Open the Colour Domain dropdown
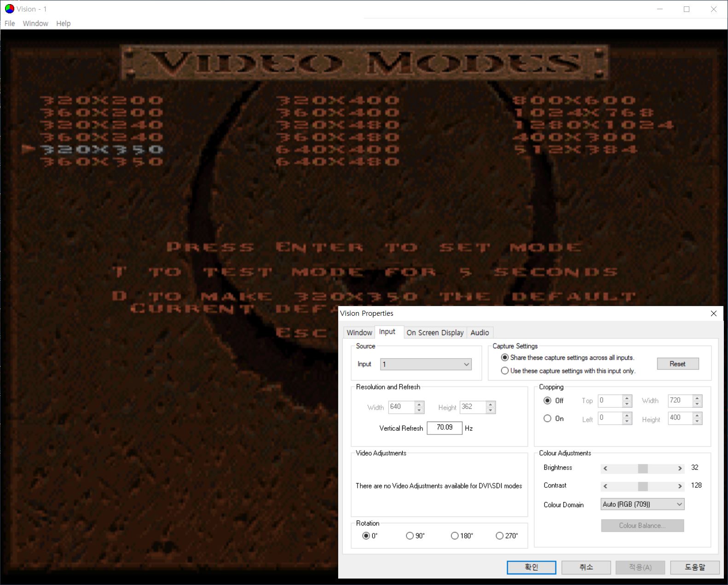The image size is (728, 585). 642,504
